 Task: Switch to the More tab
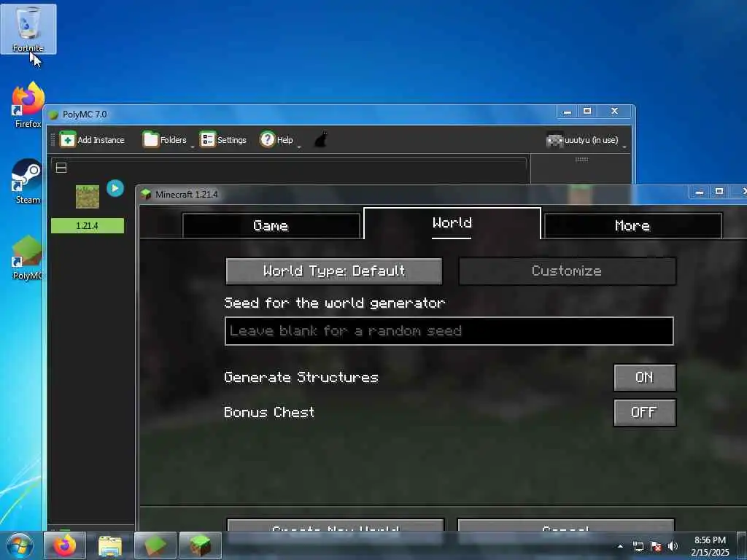(632, 226)
